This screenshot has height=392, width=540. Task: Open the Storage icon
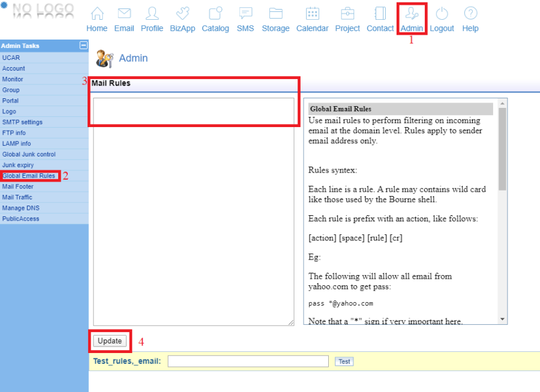(x=275, y=18)
